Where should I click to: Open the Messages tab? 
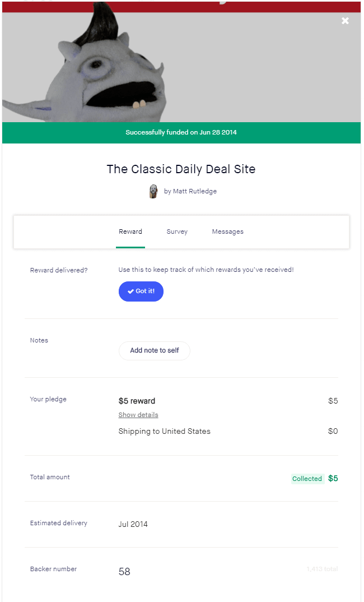[227, 231]
